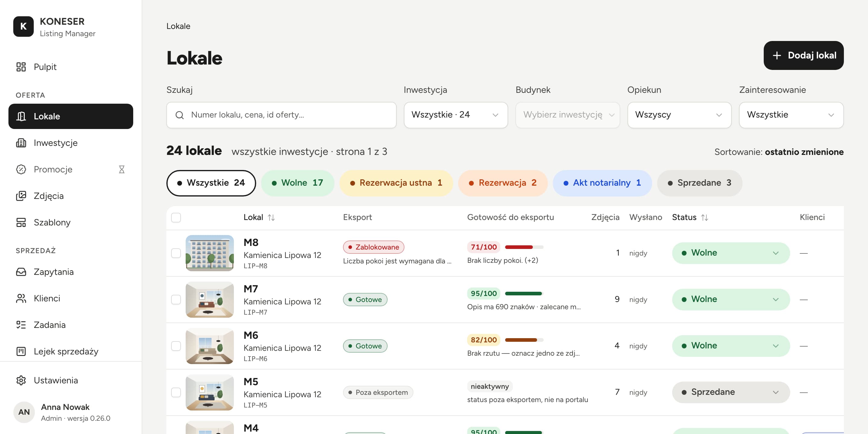Screen dimensions: 868x434
Task: Sort by Lokal column arrows
Action: pyautogui.click(x=271, y=217)
